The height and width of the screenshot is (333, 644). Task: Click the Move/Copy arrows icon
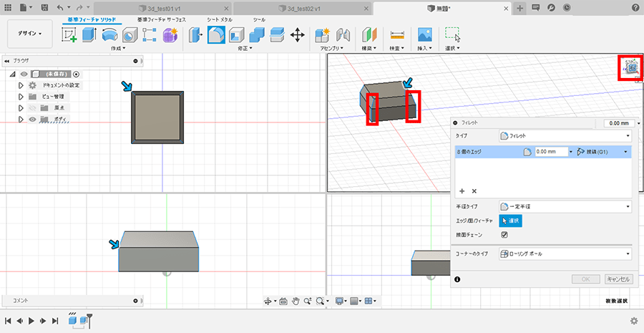[x=298, y=35]
